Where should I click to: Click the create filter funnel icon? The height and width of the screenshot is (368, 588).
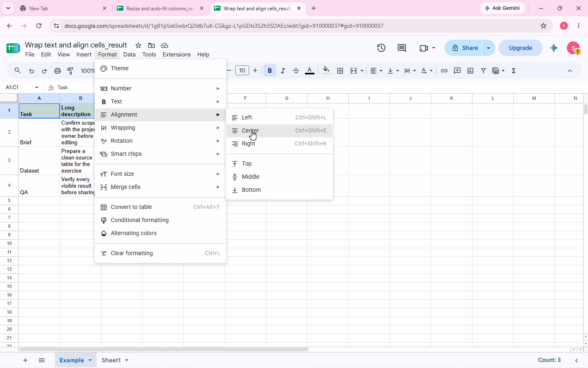click(483, 71)
